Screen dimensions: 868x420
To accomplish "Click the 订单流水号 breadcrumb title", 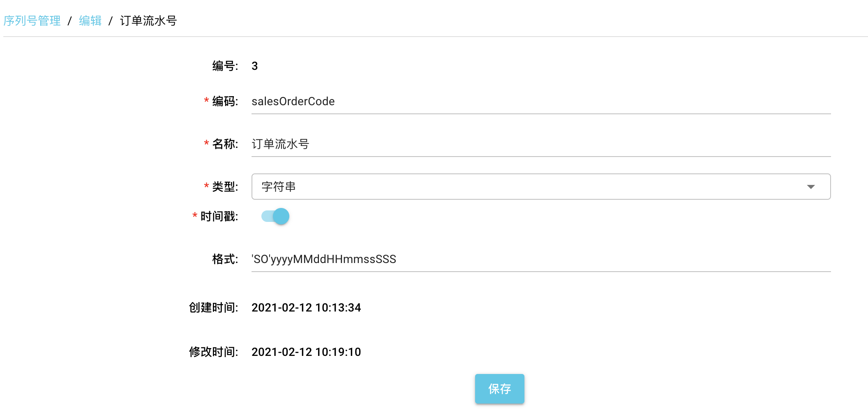I will tap(148, 20).
